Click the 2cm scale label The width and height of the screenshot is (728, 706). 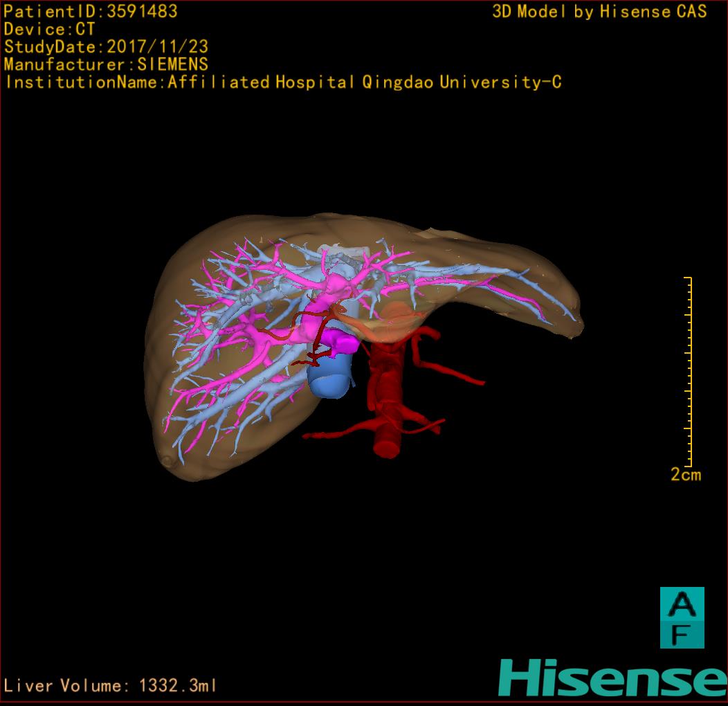pos(686,474)
